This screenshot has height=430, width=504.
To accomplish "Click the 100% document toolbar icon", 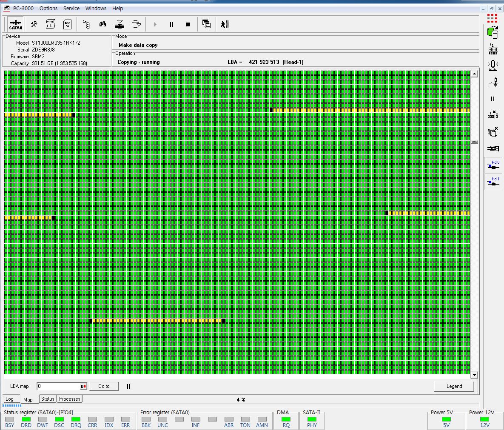I will tap(67, 24).
